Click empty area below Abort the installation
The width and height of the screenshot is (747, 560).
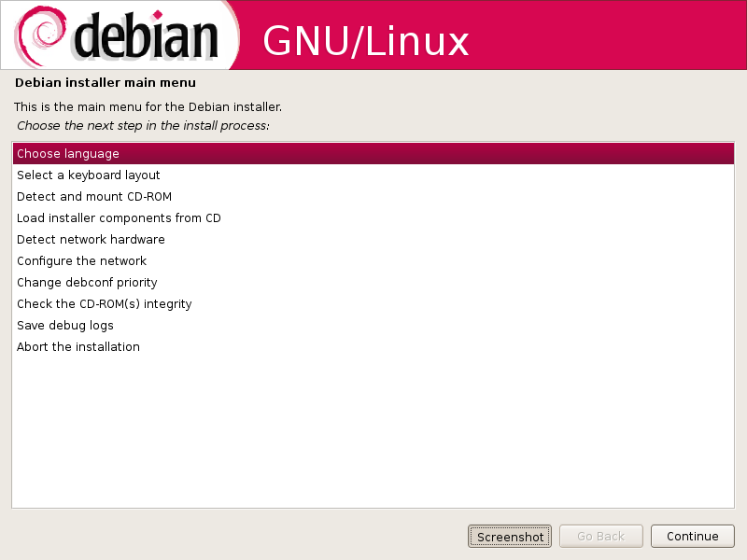373,431
